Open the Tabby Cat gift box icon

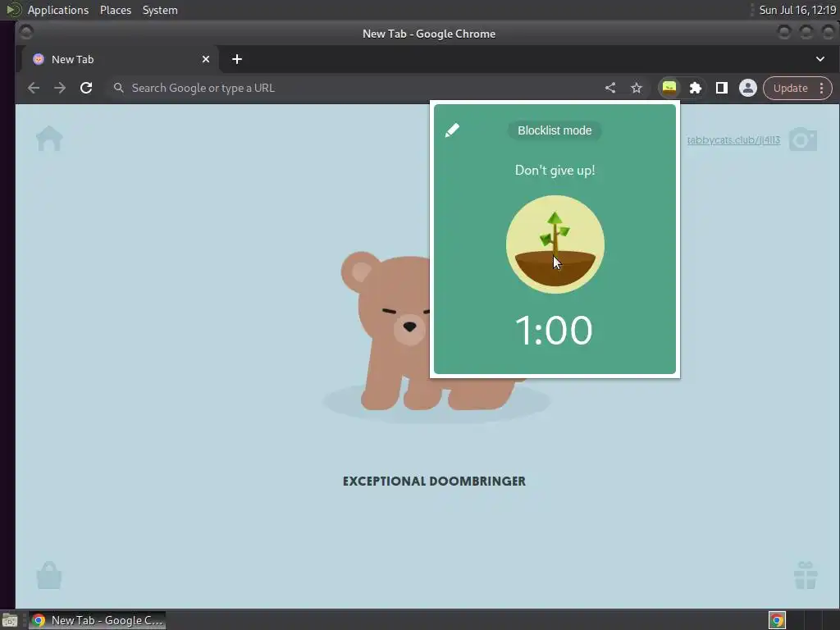(x=806, y=575)
